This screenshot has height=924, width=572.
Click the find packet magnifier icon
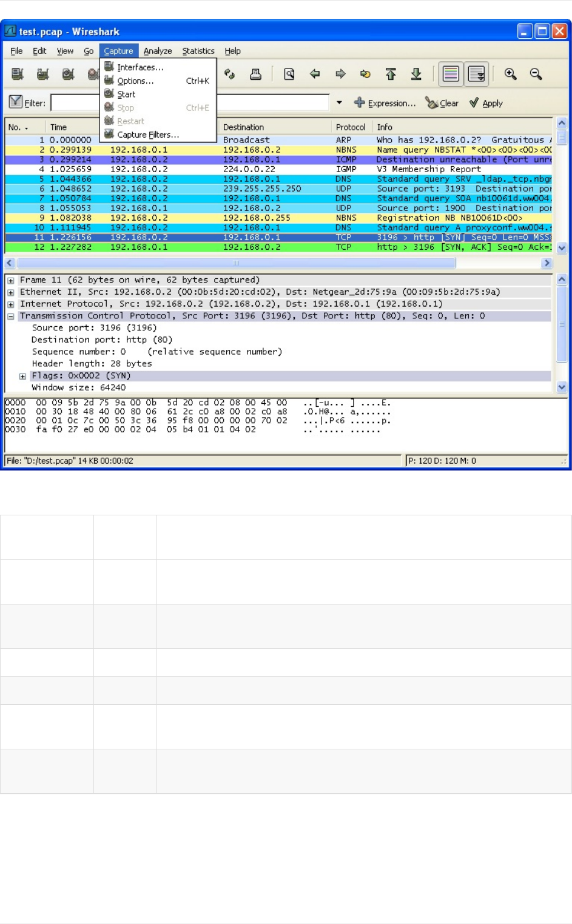pos(289,74)
